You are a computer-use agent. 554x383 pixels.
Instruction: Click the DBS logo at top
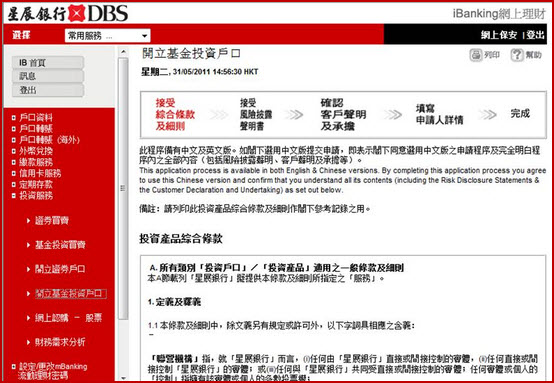point(67,13)
